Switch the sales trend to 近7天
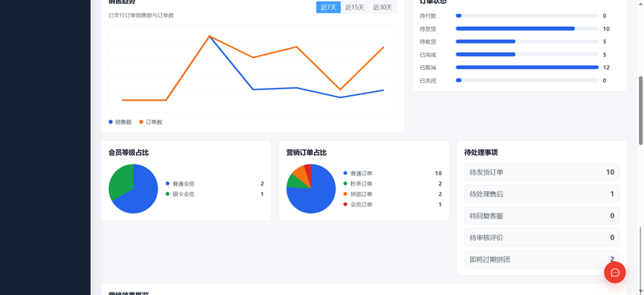 [328, 7]
